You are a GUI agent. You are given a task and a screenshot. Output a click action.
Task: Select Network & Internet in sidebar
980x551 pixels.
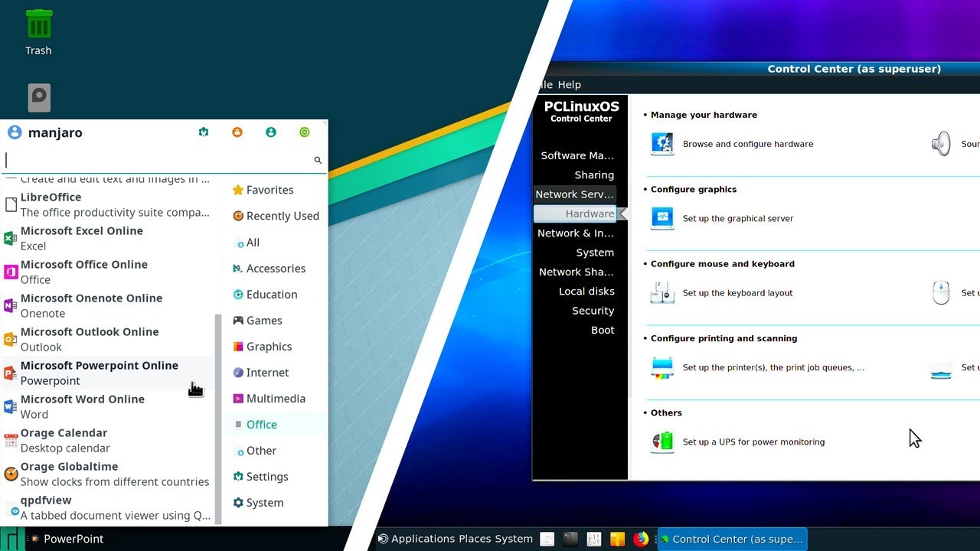point(576,233)
